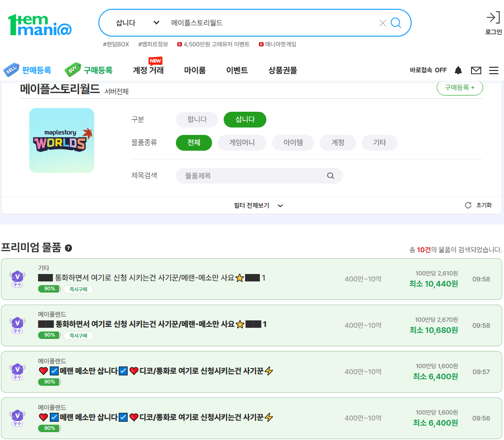Open 매니아핫게임 link
504x440 pixels.
pyautogui.click(x=278, y=45)
